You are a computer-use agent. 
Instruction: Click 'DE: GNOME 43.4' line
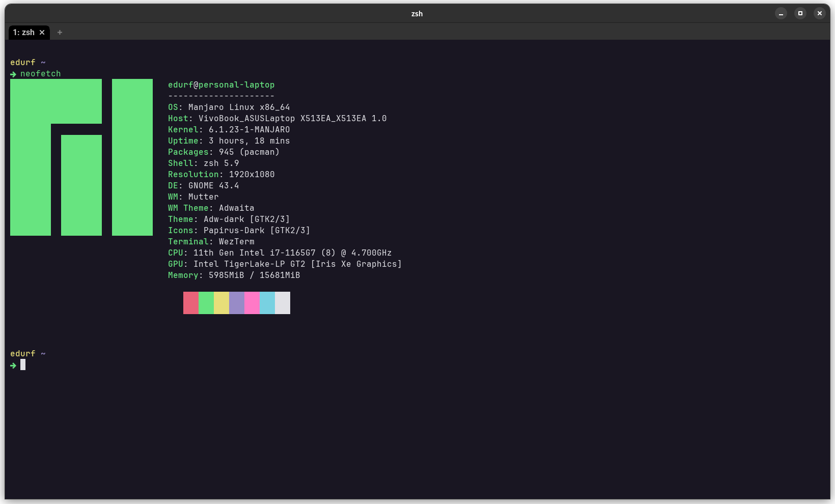tap(204, 186)
